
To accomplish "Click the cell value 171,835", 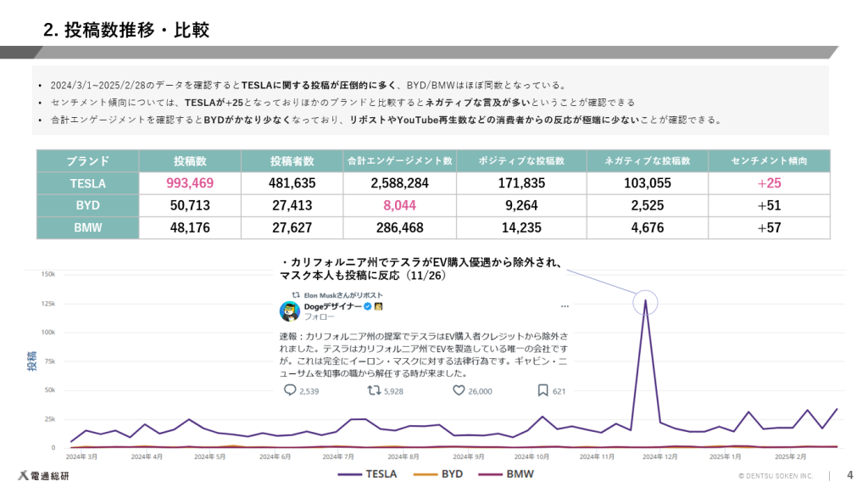I will pyautogui.click(x=521, y=183).
